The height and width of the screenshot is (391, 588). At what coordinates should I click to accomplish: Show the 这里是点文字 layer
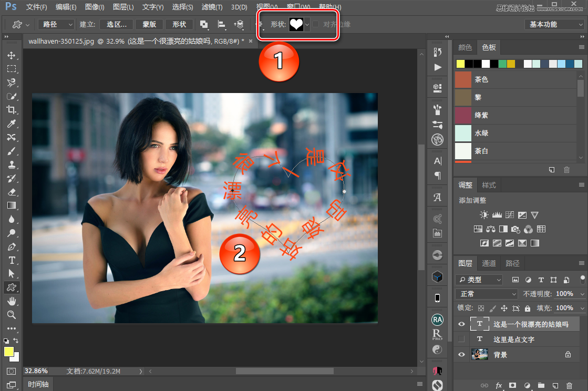point(461,339)
